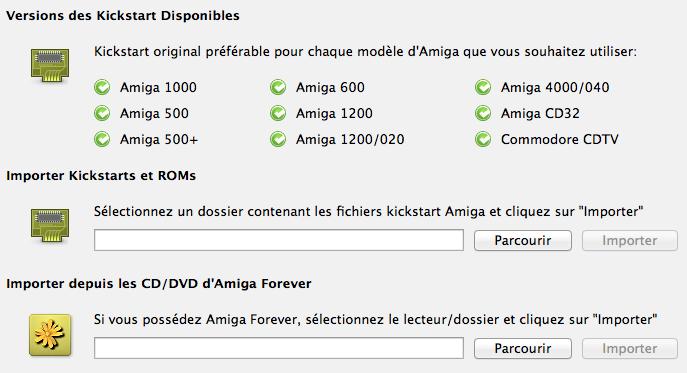The image size is (687, 373).
Task: Click Importer for Kickstarts et ROMs
Action: [x=630, y=241]
